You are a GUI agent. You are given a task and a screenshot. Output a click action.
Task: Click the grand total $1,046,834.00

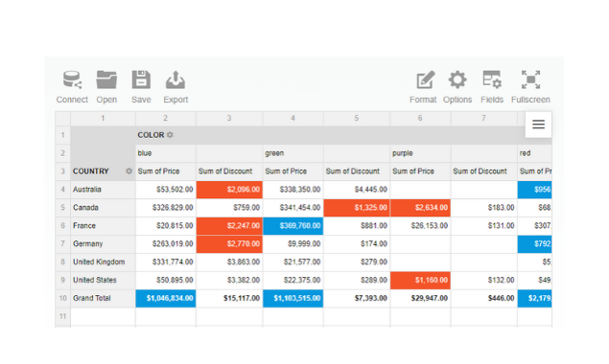pyautogui.click(x=166, y=298)
